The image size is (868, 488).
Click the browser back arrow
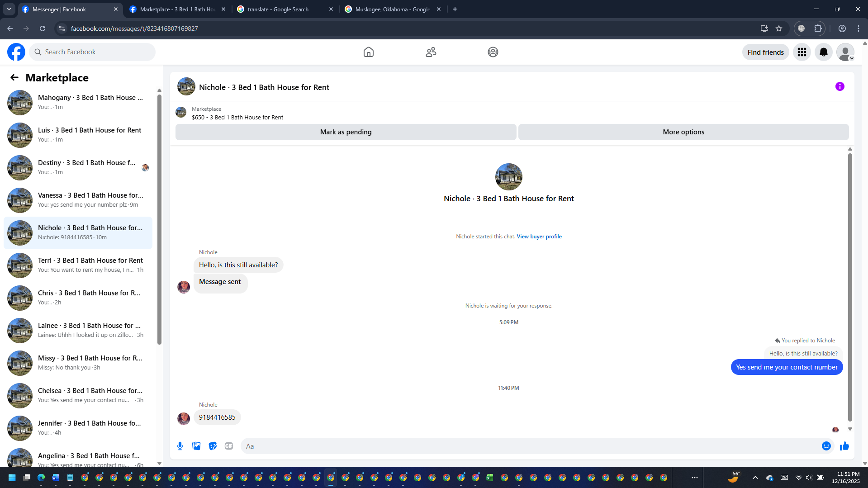coord(10,28)
